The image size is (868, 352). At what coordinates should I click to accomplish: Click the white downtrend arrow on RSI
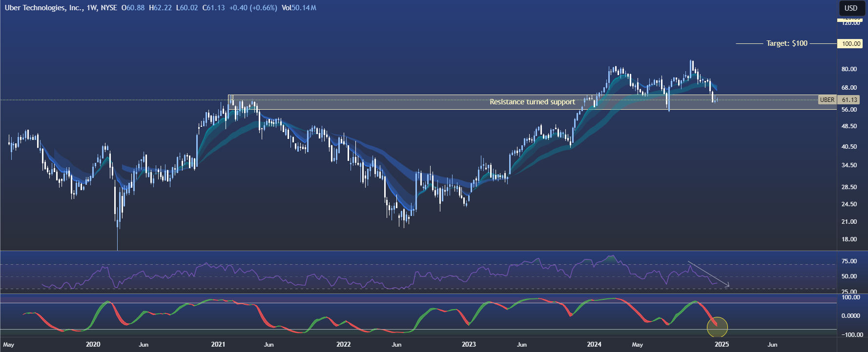[708, 274]
